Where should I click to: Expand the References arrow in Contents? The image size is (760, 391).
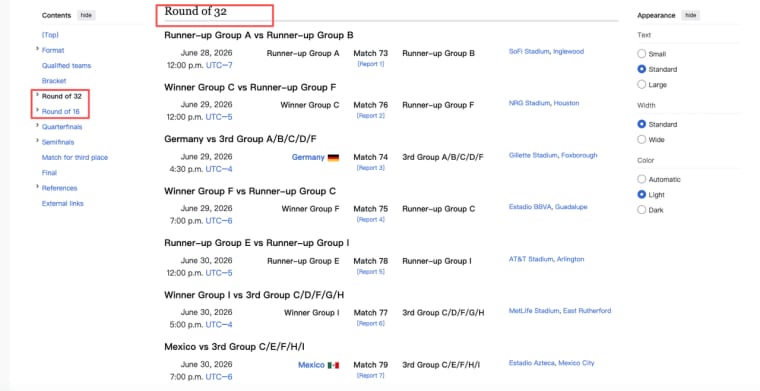(37, 187)
